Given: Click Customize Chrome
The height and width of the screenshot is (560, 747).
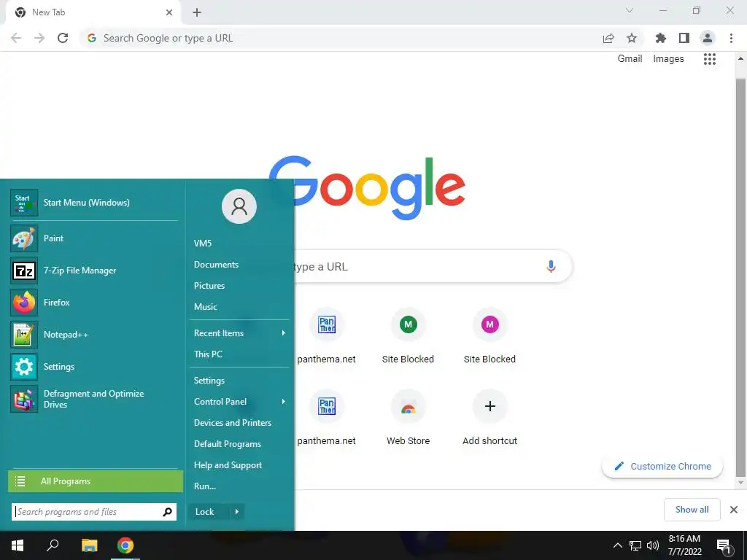Looking at the screenshot, I should pos(662,466).
